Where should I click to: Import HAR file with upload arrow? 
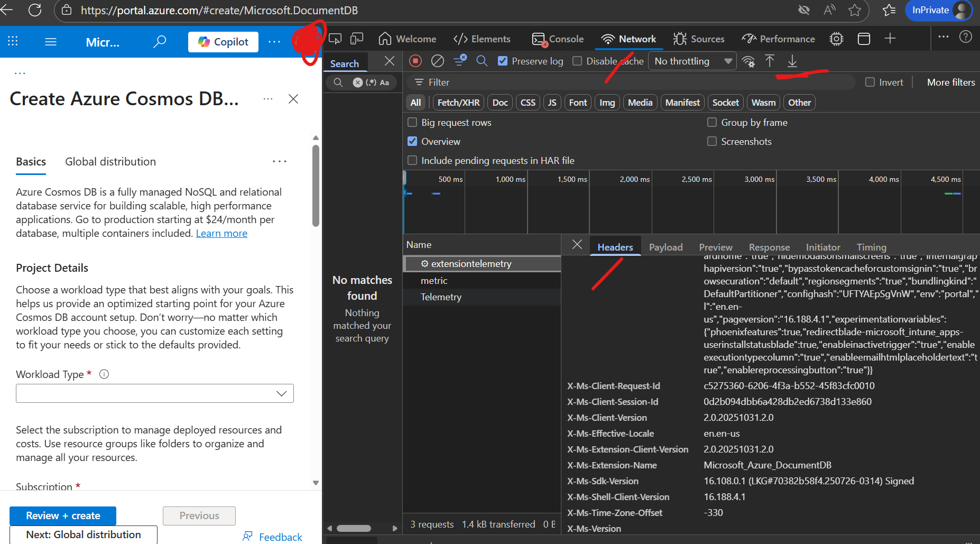click(770, 61)
